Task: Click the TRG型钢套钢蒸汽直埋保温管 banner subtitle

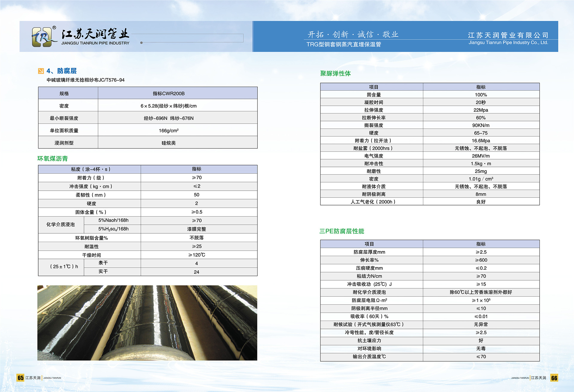Action: [x=344, y=45]
